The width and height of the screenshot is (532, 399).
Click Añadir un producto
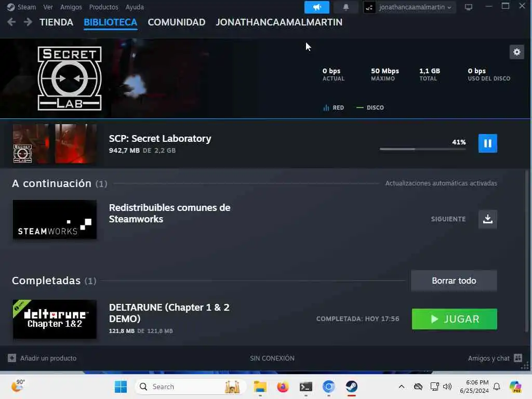pos(48,358)
